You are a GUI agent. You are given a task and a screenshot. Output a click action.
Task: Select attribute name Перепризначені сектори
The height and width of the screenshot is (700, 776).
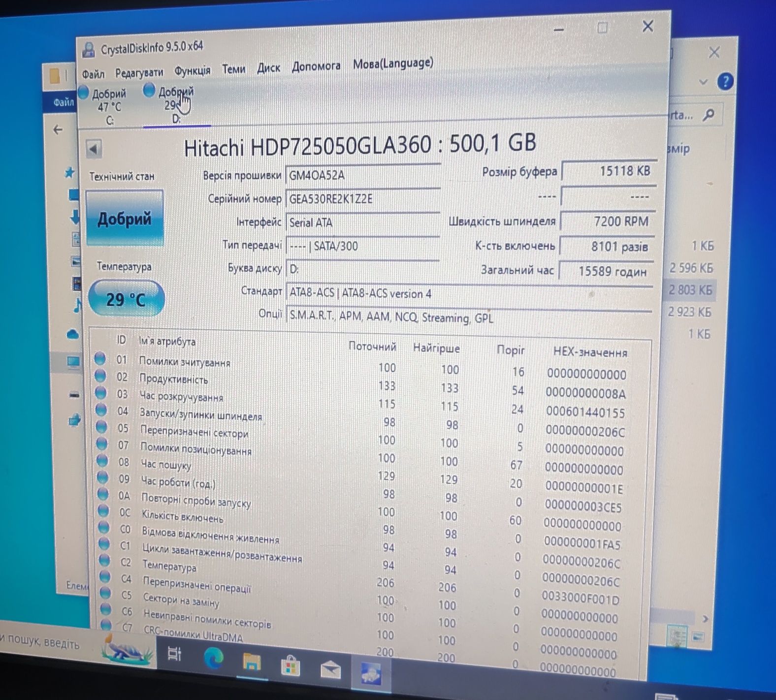194,432
